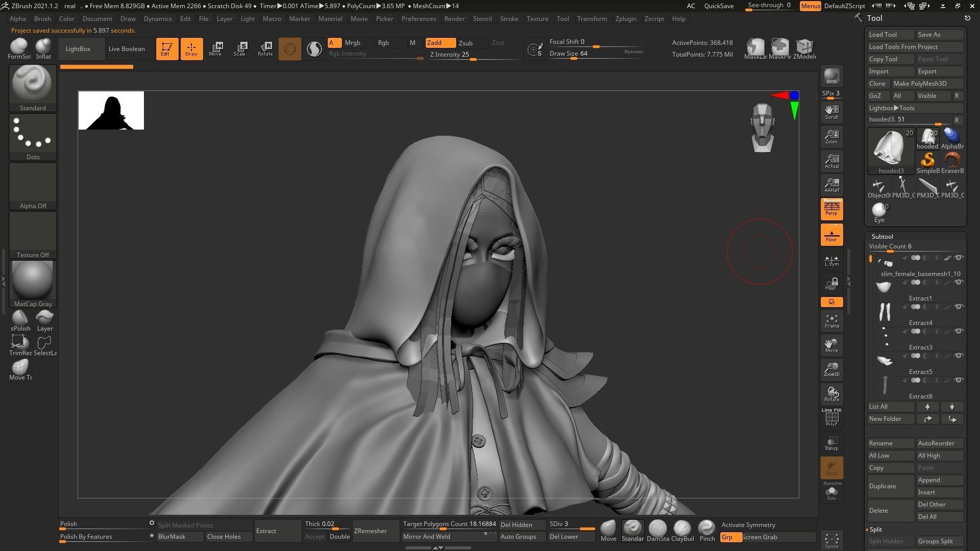Open the Brush menu
This screenshot has width=980, height=551.
click(42, 19)
